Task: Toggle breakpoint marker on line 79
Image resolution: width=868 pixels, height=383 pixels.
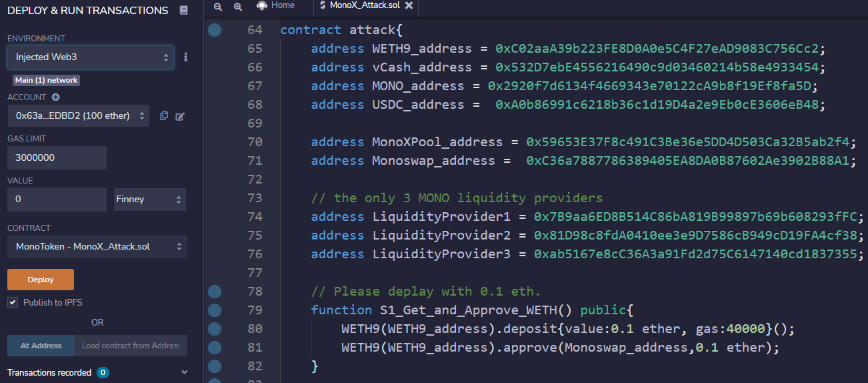Action: click(215, 310)
